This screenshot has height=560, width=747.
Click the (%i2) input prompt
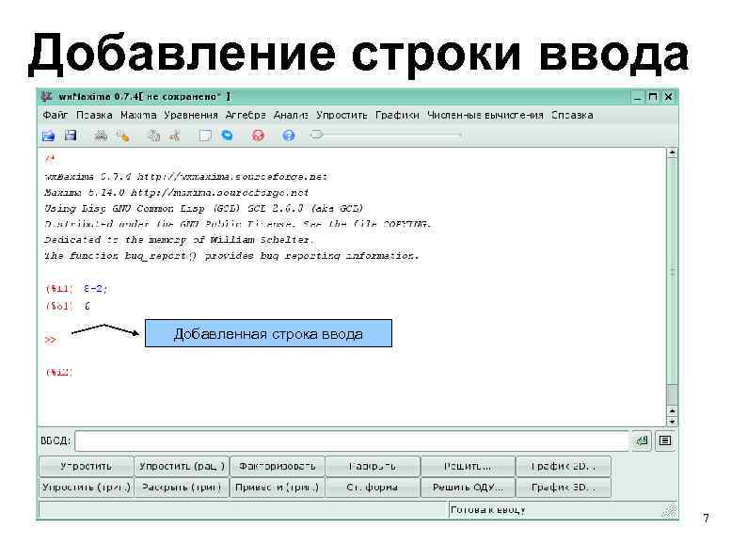point(58,372)
